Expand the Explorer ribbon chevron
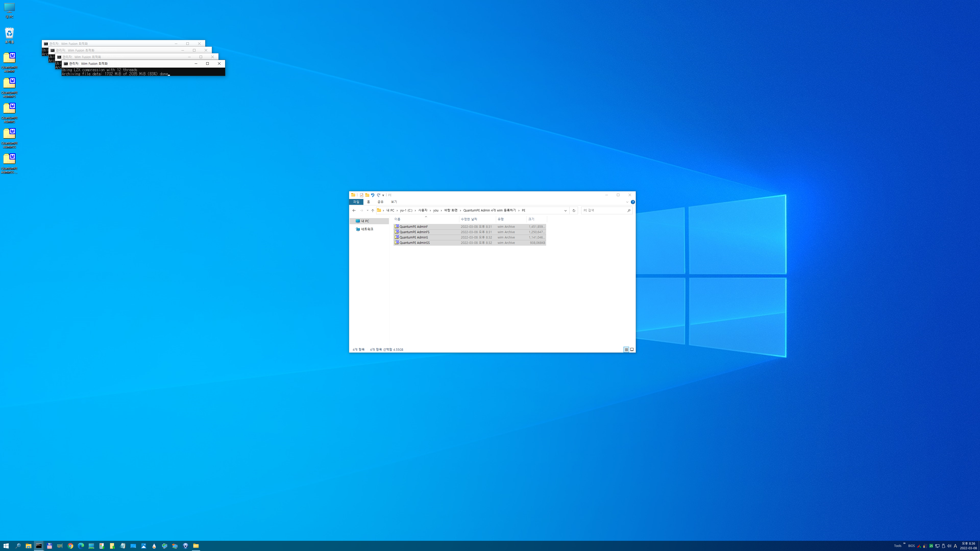The image size is (980, 551). [627, 202]
